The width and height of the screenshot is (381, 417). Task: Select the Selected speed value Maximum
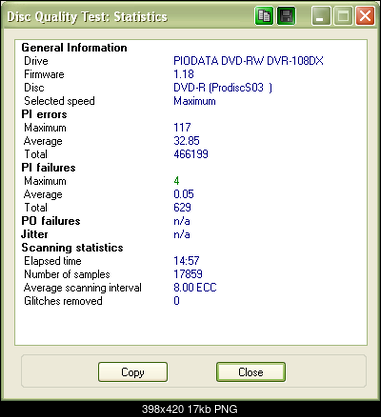194,101
